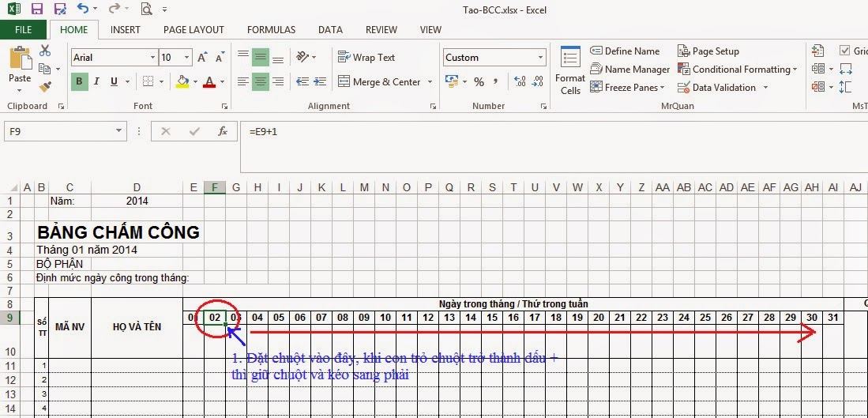Click the Decrease Decimal icon
This screenshot has width=868, height=418.
(538, 81)
